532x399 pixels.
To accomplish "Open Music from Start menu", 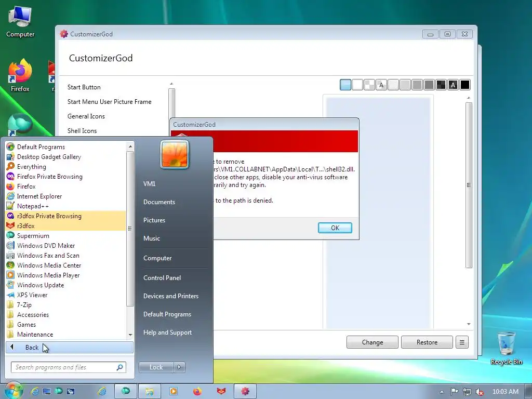I will (x=152, y=238).
